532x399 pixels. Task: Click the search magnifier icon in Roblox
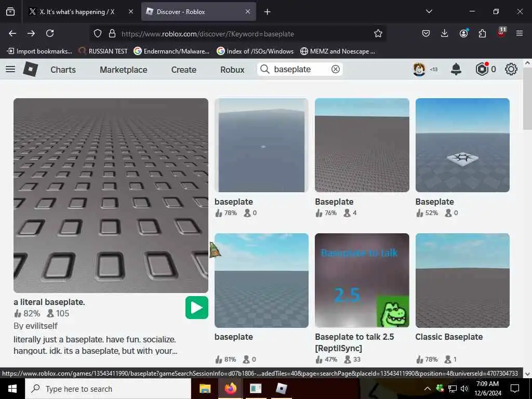[264, 69]
